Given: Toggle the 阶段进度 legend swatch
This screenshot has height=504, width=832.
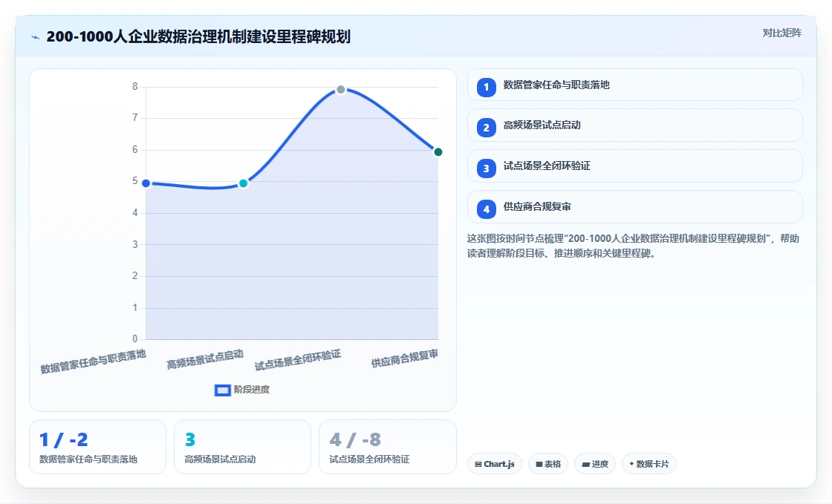Looking at the screenshot, I should 222,390.
